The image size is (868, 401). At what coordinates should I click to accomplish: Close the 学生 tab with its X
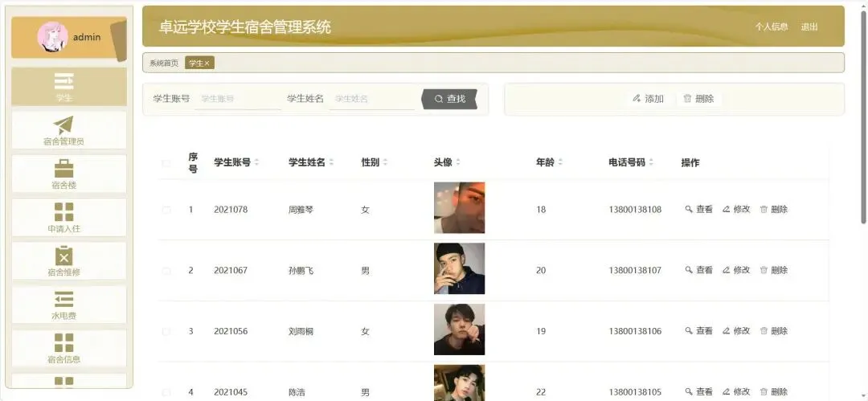pyautogui.click(x=207, y=63)
